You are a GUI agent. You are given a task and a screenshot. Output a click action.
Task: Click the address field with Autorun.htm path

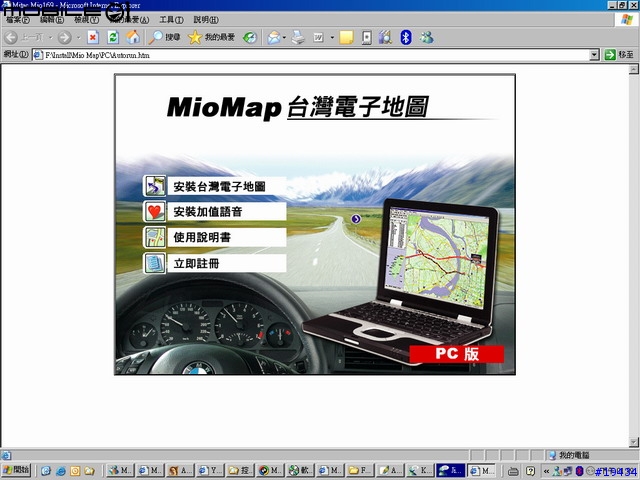click(311, 55)
